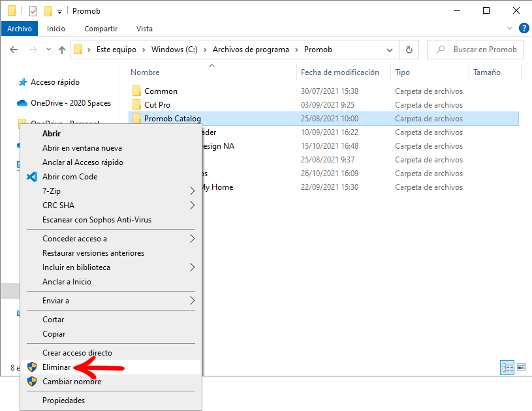Viewport: 532px width, 411px height.
Task: Click the title bar folder icon
Action: (12, 10)
